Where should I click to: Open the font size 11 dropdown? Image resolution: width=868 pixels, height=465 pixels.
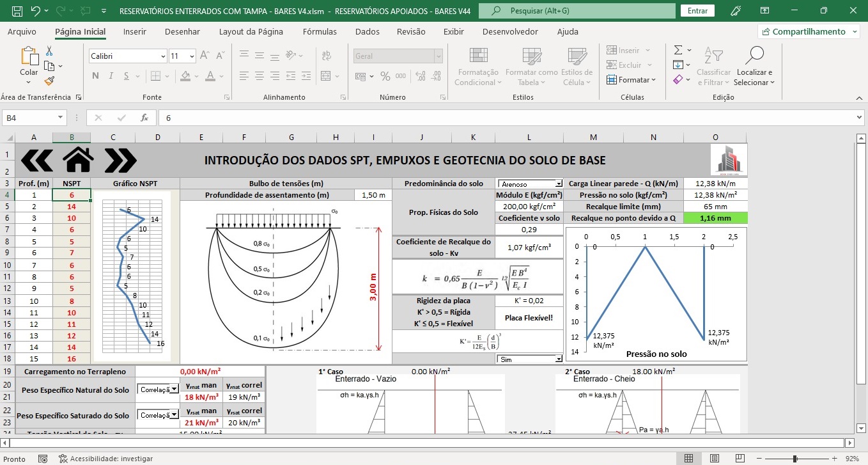[x=192, y=56]
